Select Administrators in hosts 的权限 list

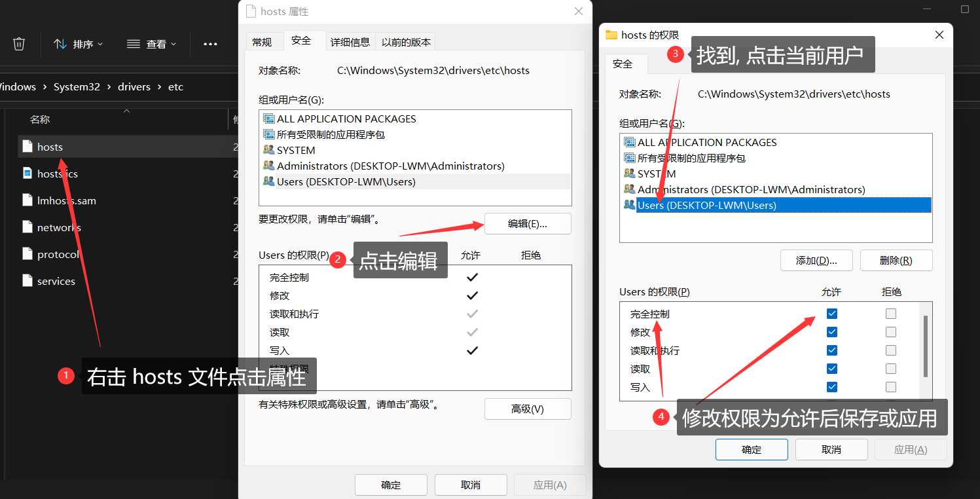776,189
